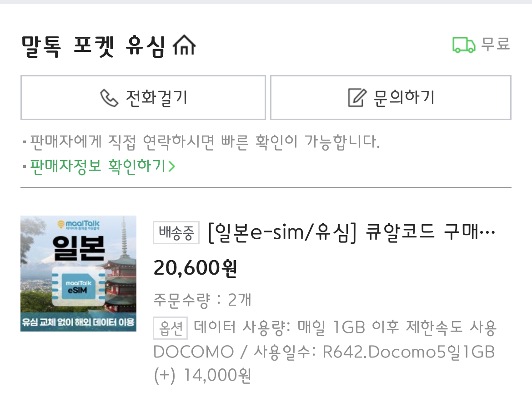Tap the phone handset icon

point(109,98)
